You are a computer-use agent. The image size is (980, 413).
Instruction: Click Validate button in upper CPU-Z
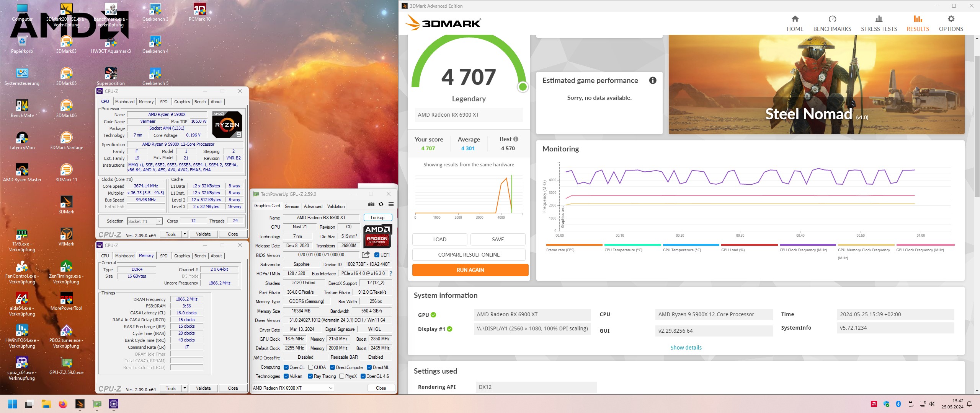pyautogui.click(x=203, y=234)
